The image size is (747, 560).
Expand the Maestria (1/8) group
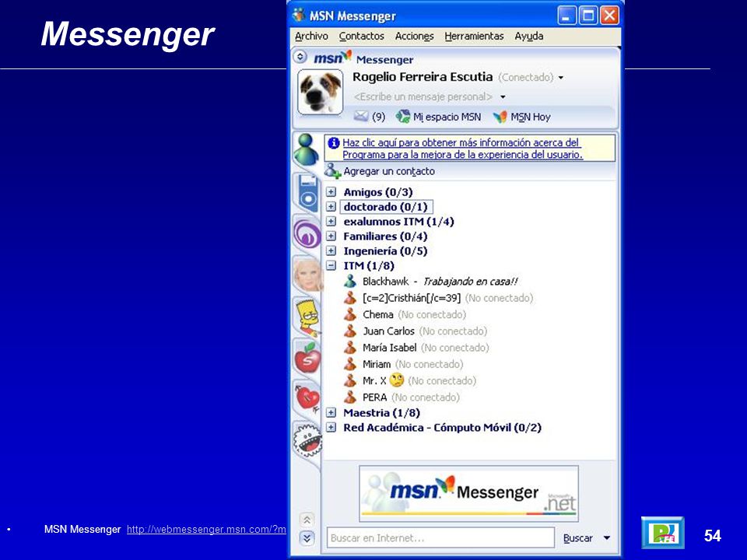click(331, 413)
